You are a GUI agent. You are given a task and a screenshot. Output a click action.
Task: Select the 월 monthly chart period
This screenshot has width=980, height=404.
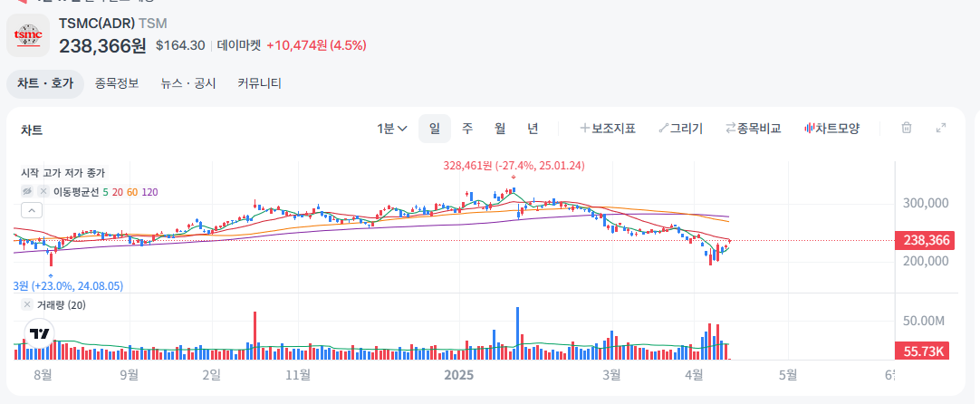[500, 129]
